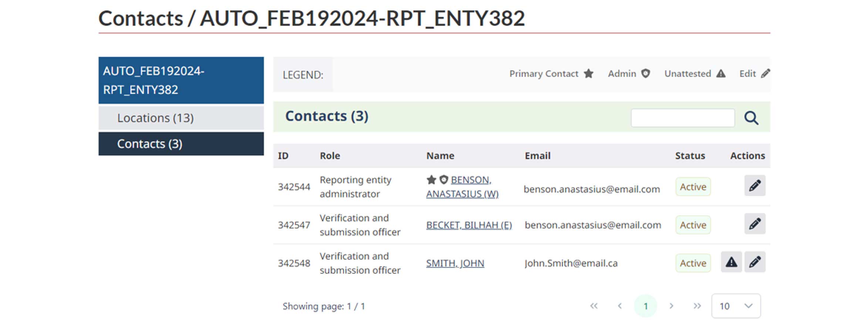The image size is (868, 328).
Task: Click the magnifying glass search icon
Action: [x=751, y=118]
